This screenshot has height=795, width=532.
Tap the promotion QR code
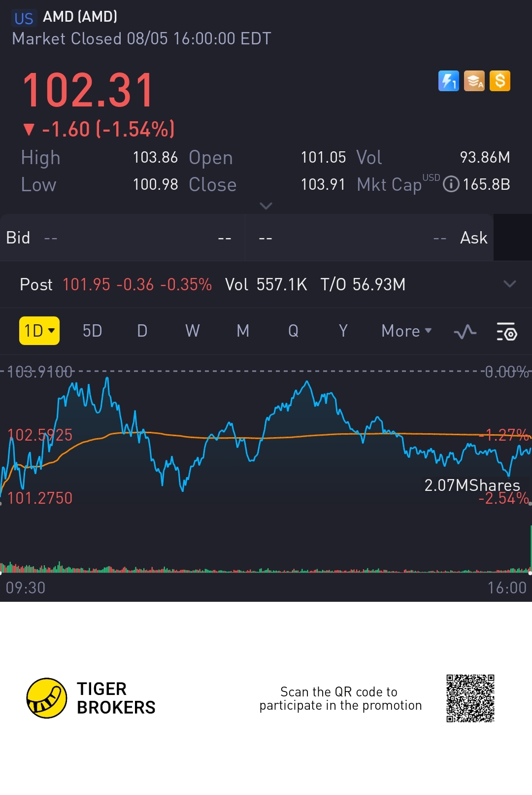click(x=470, y=698)
